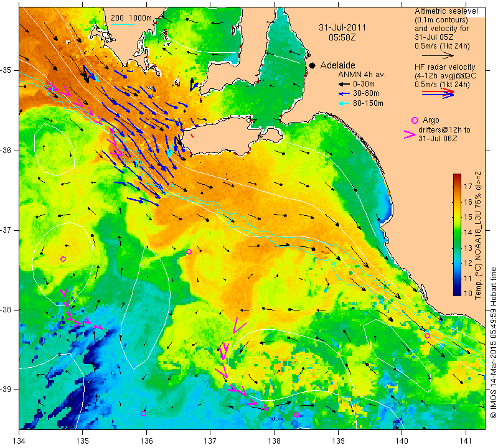
Task: Click the IMOS copyright timestamp text
Action: pyautogui.click(x=493, y=342)
